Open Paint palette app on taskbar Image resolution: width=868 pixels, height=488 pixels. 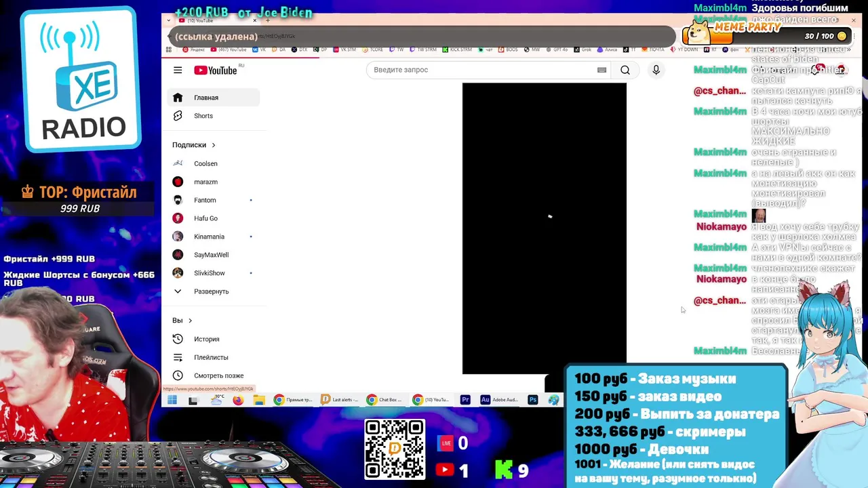click(554, 400)
